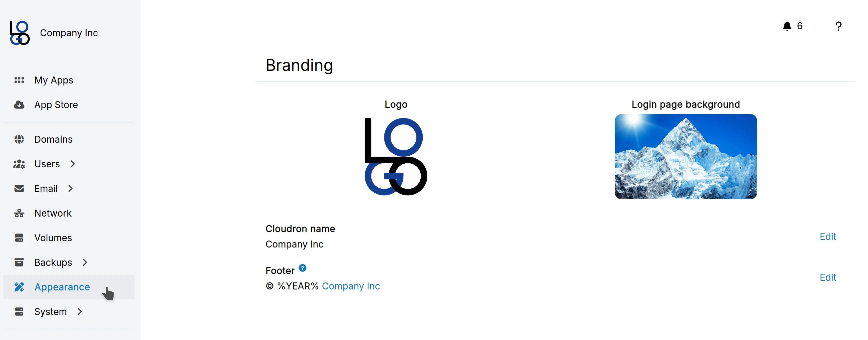This screenshot has height=340, width=868.
Task: Open the Company Inc footer link
Action: 351,286
